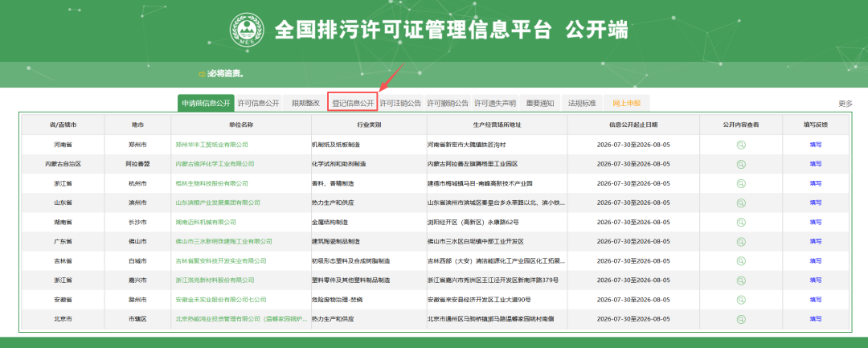Open 内蒙古锦洋化学工业有限公司 link
Screen dimensions: 868x348
pyautogui.click(x=215, y=164)
